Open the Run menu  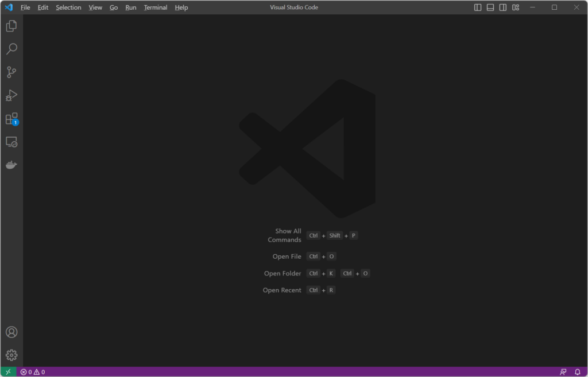[130, 7]
